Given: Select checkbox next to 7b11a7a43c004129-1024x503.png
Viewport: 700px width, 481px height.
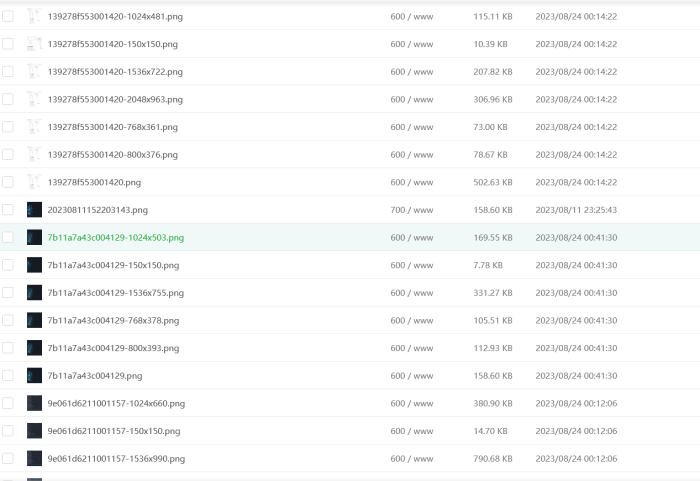Looking at the screenshot, I should click(8, 238).
